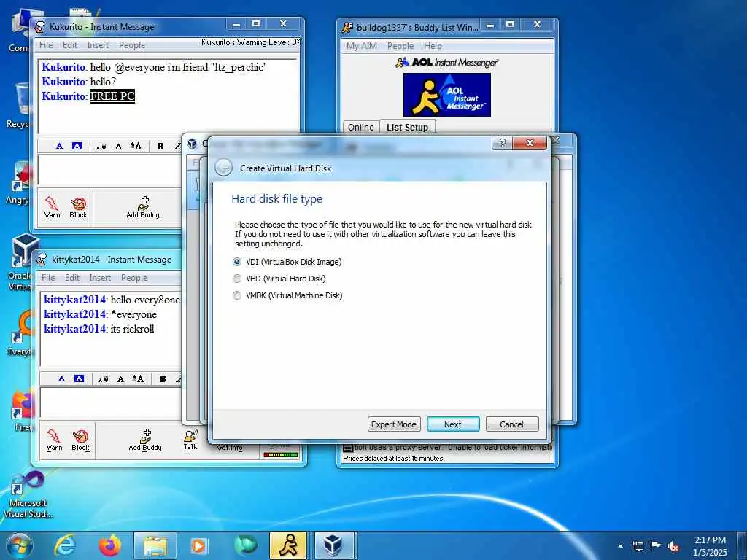Open Windows Media Player from taskbar
This screenshot has width=747, height=560.
click(x=198, y=545)
